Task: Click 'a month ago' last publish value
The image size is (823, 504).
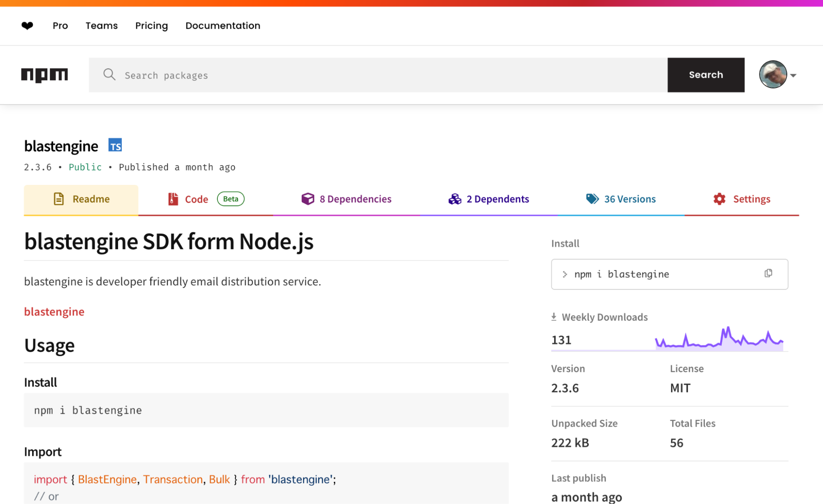Action: point(587,497)
